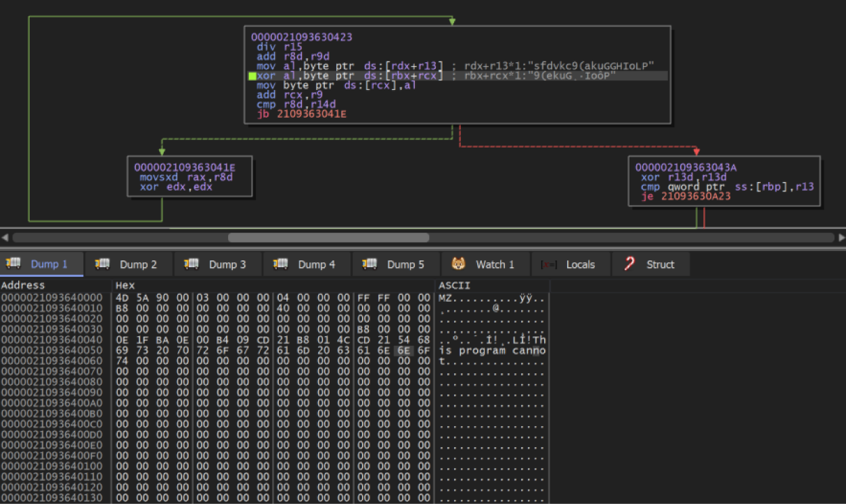Open the Dump 2 tab
The image size is (846, 504).
(129, 265)
